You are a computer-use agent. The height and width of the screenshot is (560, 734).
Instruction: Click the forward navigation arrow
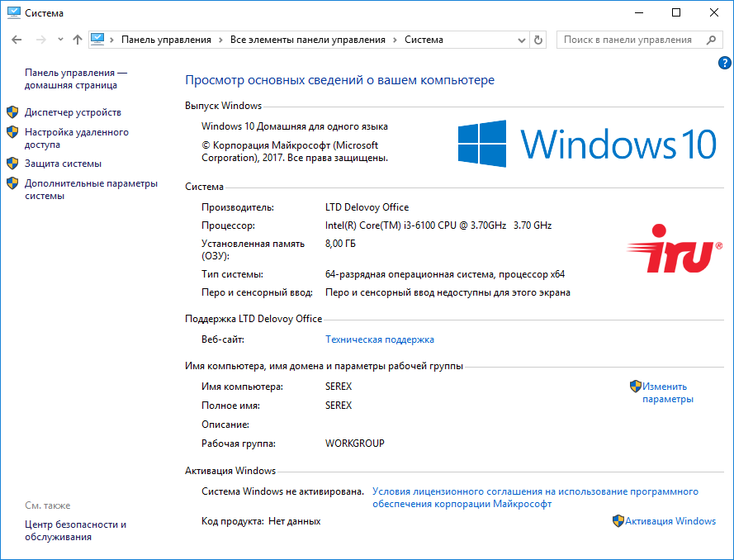[x=41, y=40]
